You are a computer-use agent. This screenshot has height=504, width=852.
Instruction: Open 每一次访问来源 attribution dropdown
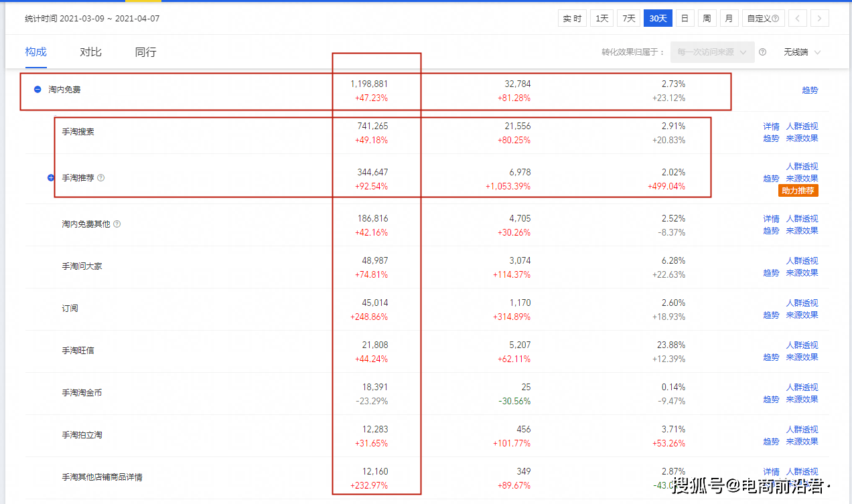tap(712, 52)
